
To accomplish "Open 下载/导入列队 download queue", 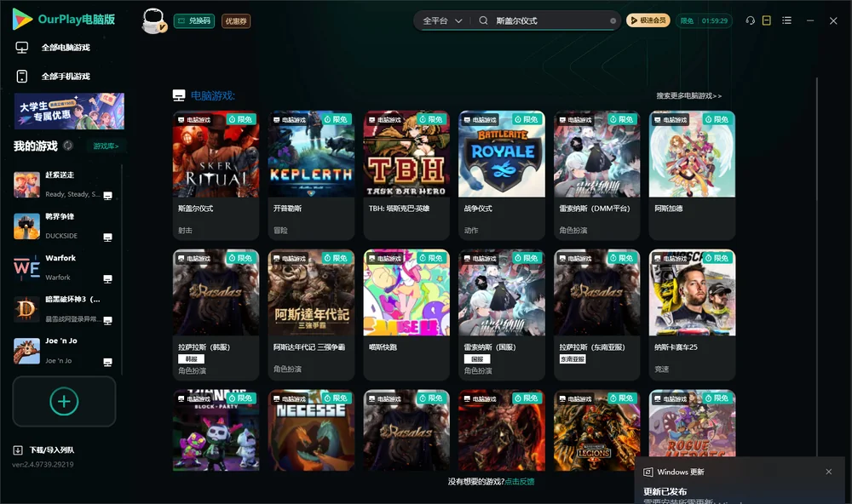I will (x=44, y=450).
